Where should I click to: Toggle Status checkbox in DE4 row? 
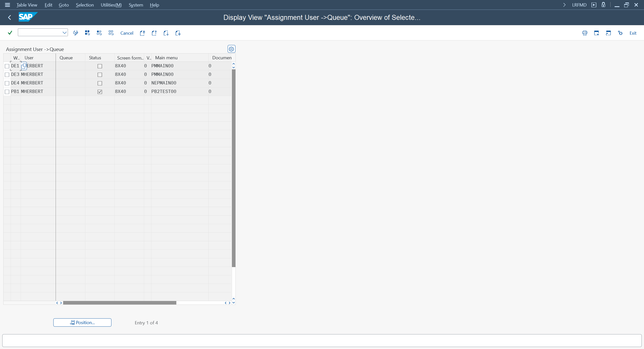100,83
